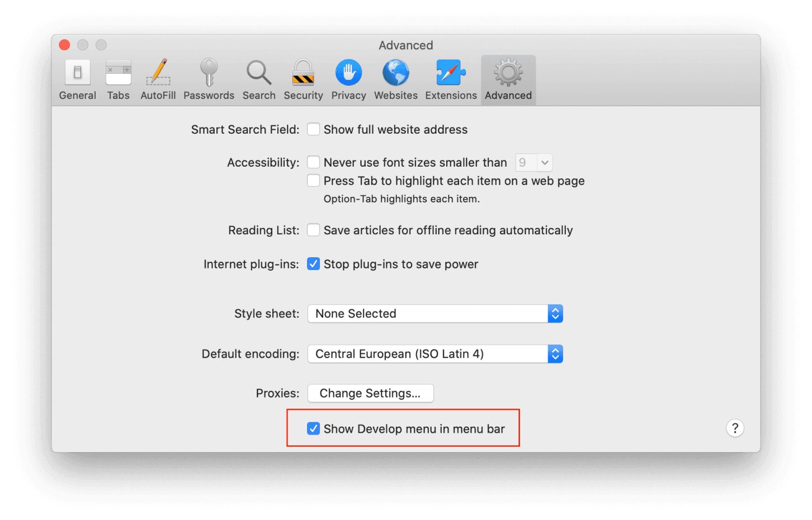Switch to the Tabs preferences icon

coord(118,80)
